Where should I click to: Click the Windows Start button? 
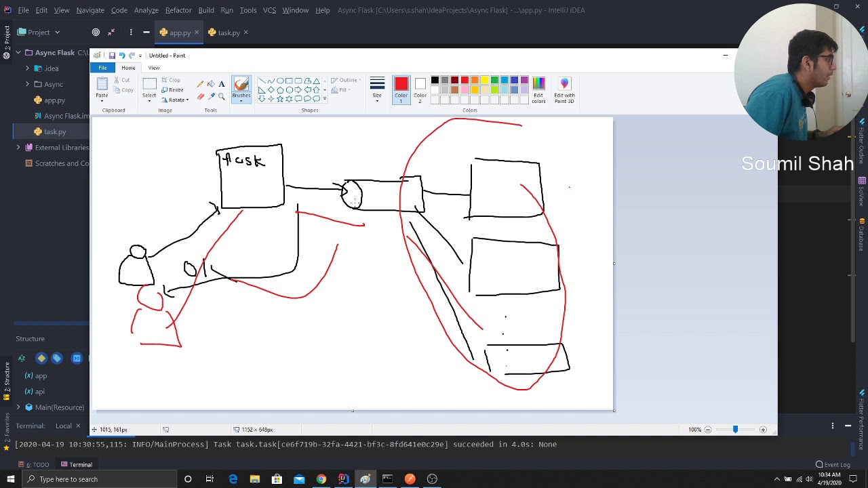(x=10, y=479)
